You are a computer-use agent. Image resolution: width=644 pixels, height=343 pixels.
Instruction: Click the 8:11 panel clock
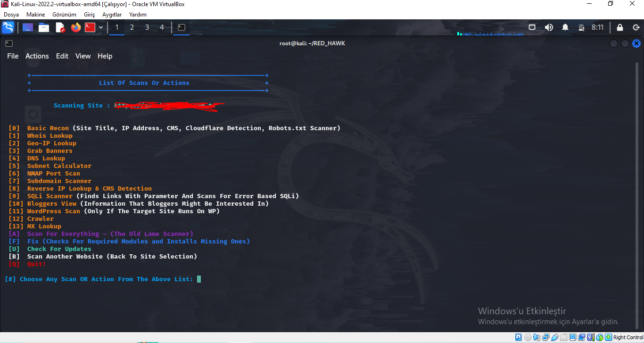click(597, 27)
